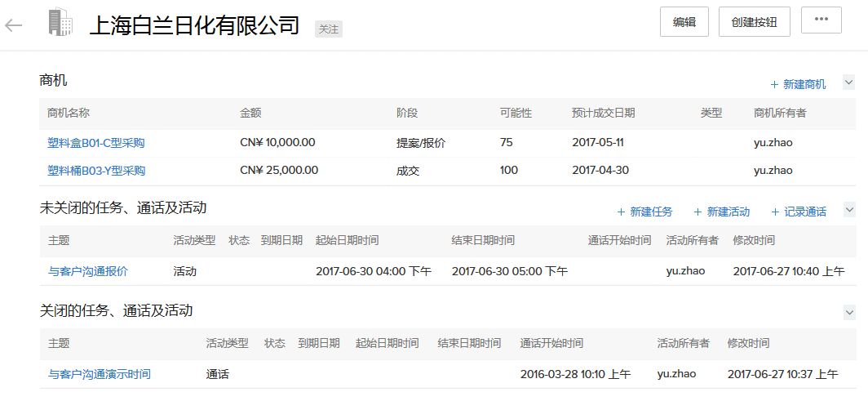This screenshot has width=868, height=401.
Task: Click the 关注 follow tag
Action: pos(328,29)
